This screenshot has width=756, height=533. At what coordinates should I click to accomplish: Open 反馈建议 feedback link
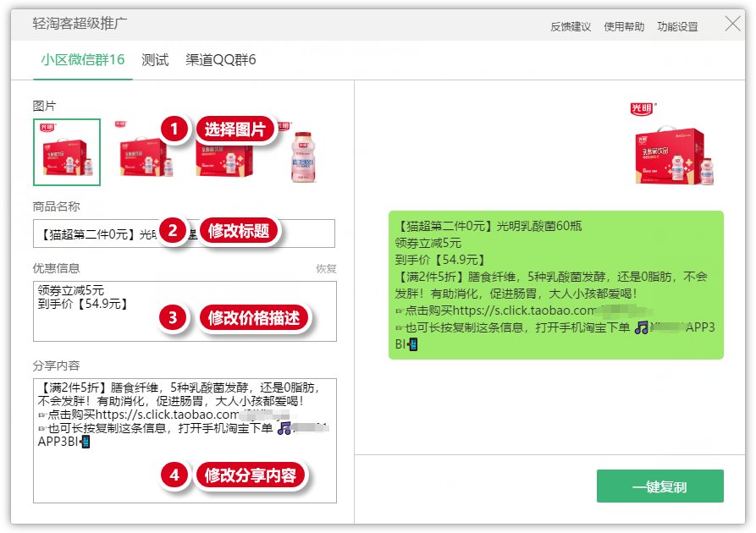pyautogui.click(x=571, y=26)
